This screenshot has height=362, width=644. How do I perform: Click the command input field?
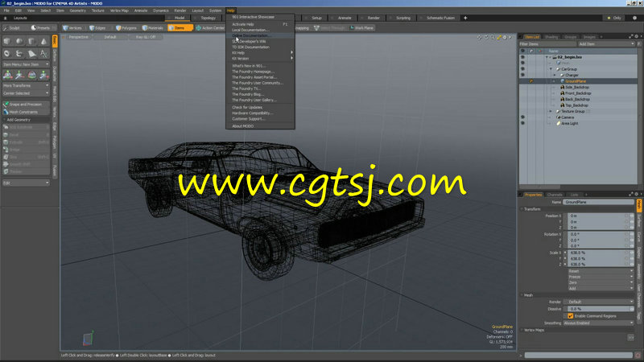pos(578,356)
